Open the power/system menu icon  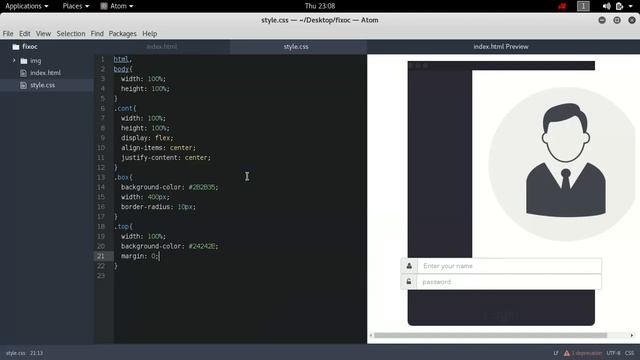pos(619,6)
